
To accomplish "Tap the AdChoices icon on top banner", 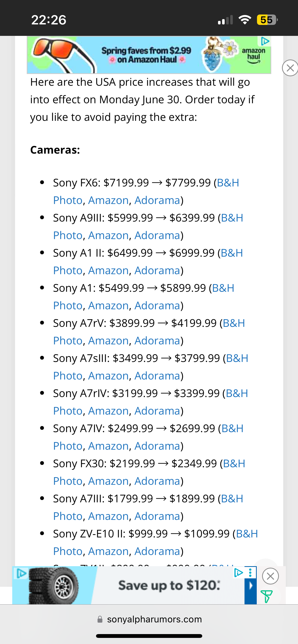I will pyautogui.click(x=265, y=41).
